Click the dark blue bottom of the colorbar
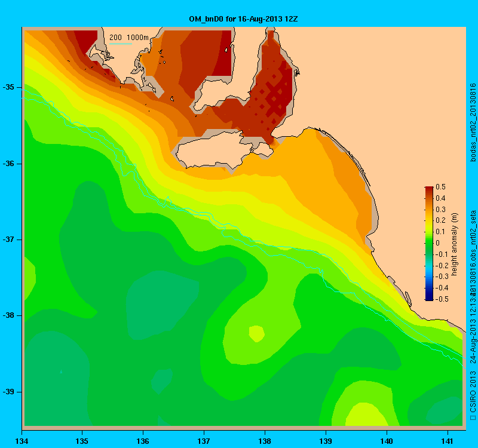Screen dimensions: 478x448 429,297
